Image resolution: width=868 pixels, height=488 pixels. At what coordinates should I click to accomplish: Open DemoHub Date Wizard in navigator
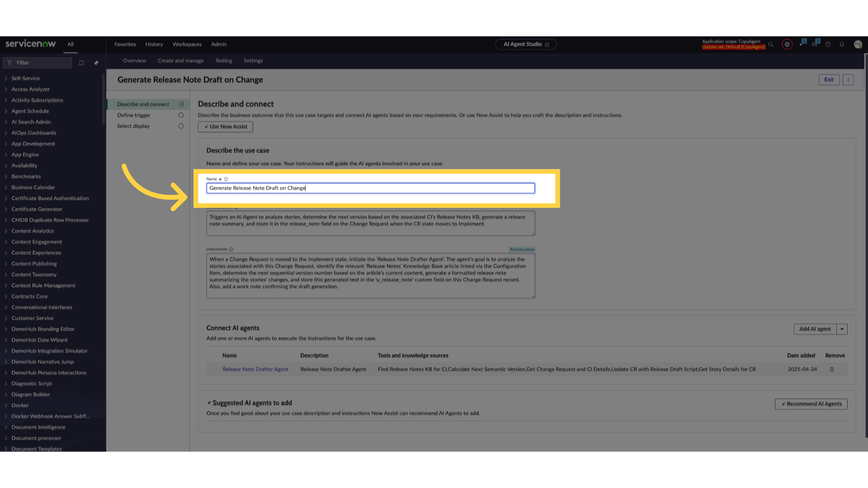click(39, 340)
